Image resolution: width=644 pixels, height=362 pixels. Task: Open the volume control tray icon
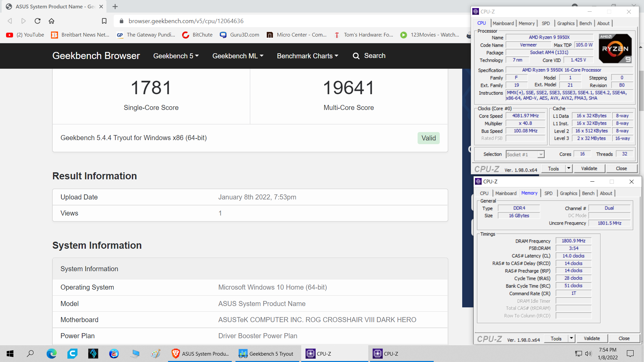tap(588, 354)
